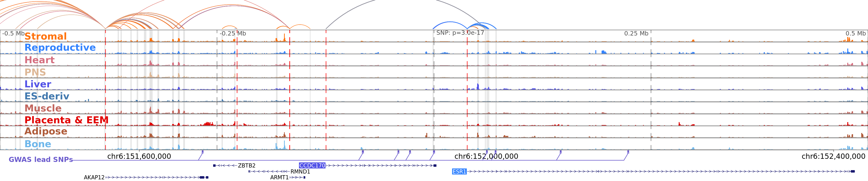Click the highlighted ESR1 gene label
This screenshot has height=181, width=868.
tap(459, 172)
